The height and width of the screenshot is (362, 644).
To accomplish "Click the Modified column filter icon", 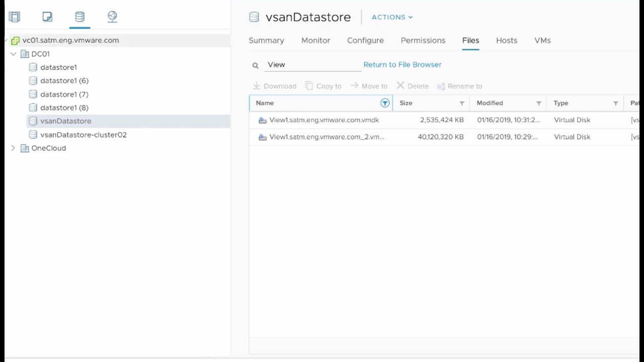I will [538, 104].
